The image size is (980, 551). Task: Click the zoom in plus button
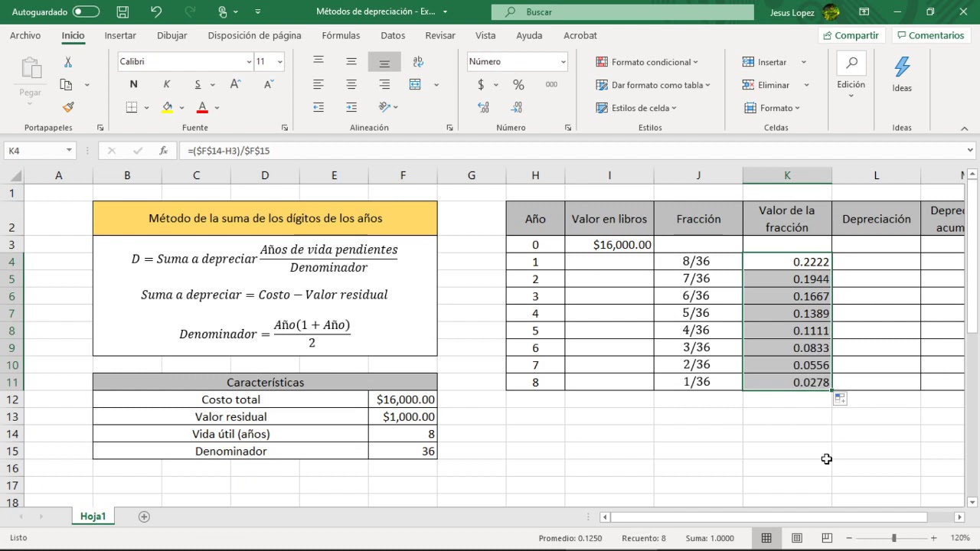click(933, 538)
